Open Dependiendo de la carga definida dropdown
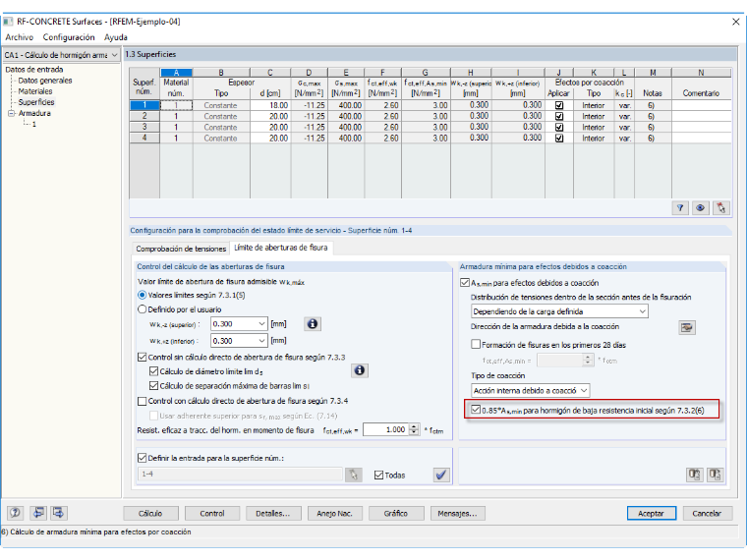Screen dimensions: 747x560 [642, 311]
